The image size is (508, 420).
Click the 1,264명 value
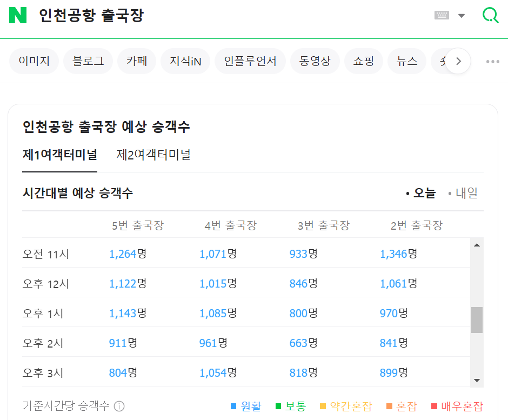pyautogui.click(x=128, y=254)
